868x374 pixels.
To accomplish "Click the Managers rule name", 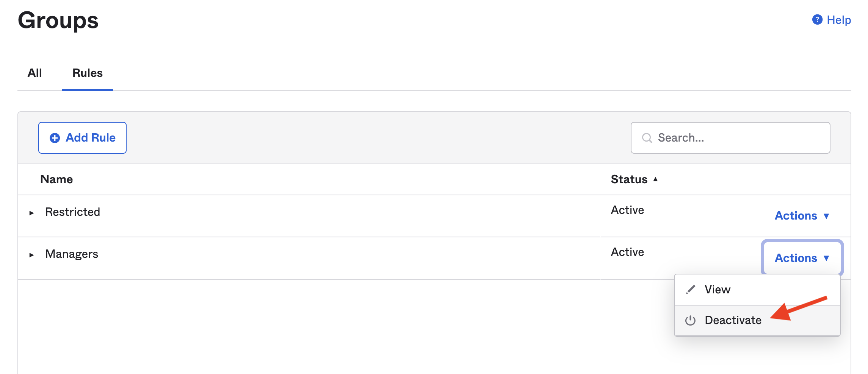I will 72,254.
